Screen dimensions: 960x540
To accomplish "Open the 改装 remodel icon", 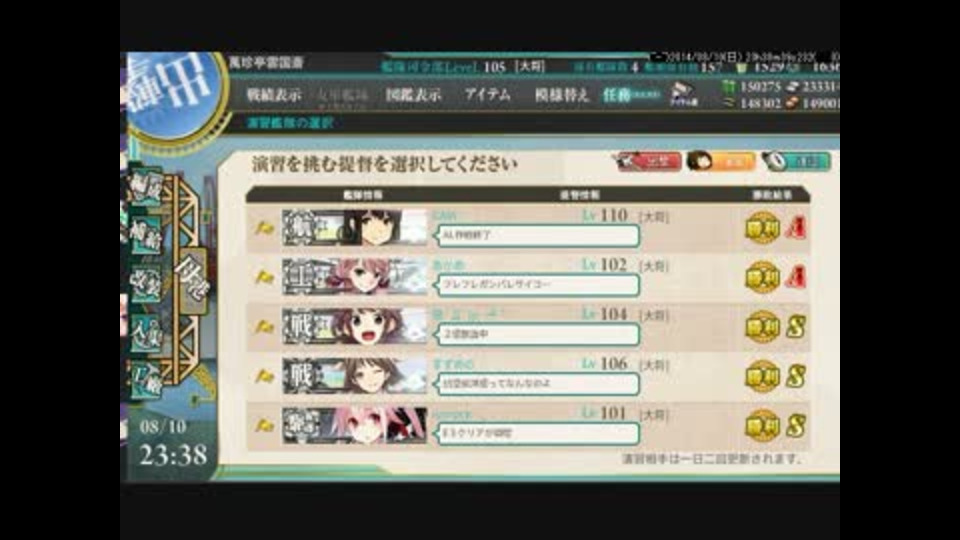I will tap(145, 283).
